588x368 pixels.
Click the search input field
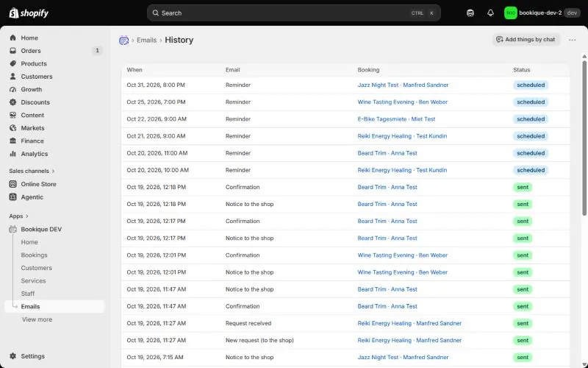[293, 13]
